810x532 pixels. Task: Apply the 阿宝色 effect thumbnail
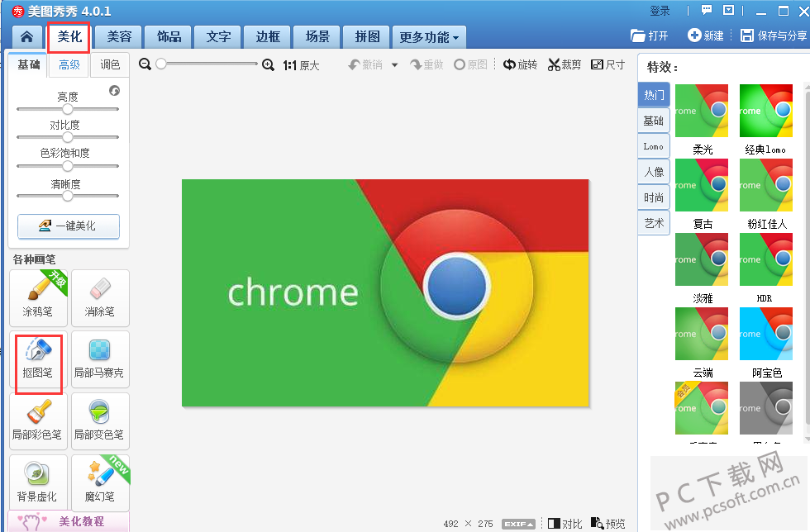766,334
